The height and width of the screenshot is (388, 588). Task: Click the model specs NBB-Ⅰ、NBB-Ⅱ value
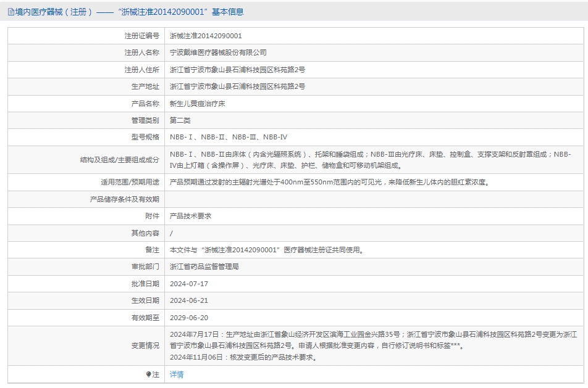[229, 137]
